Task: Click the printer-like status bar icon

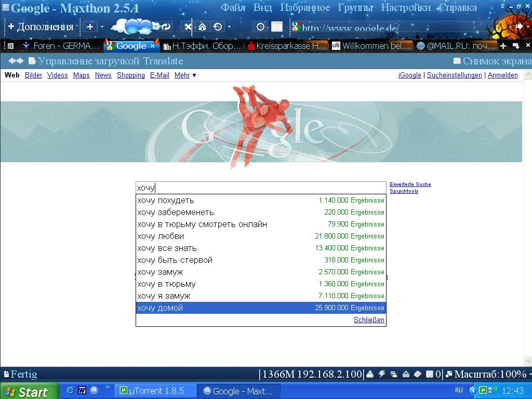Action: point(406,374)
